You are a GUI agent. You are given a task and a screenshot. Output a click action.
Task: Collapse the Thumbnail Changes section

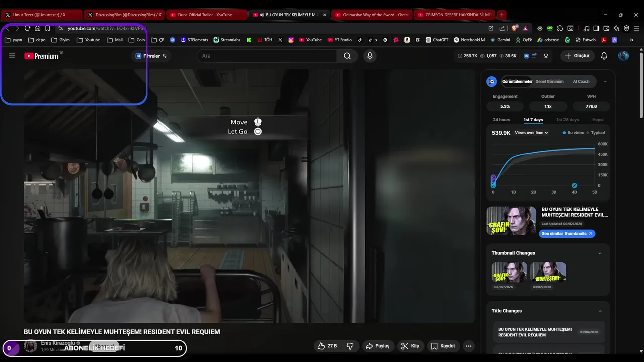[600, 253]
